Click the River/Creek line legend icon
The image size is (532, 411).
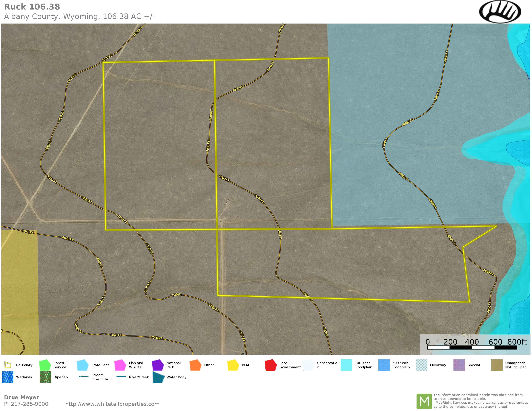121,376
